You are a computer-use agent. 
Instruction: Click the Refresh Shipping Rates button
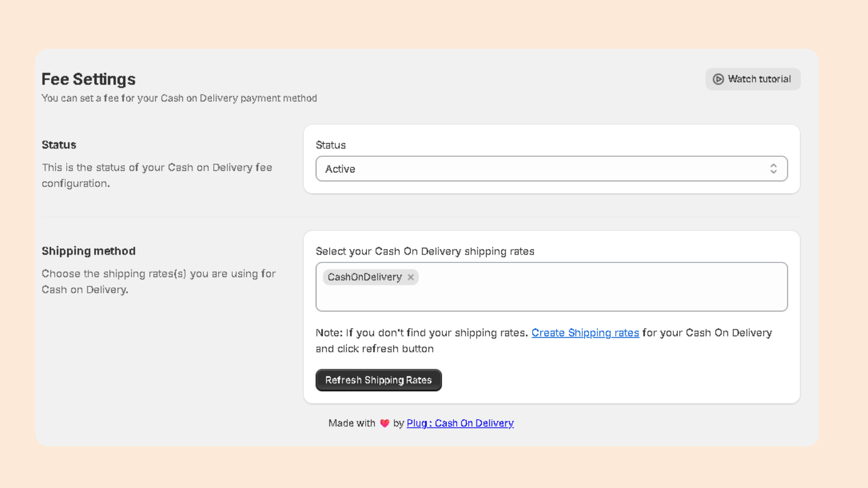(379, 380)
